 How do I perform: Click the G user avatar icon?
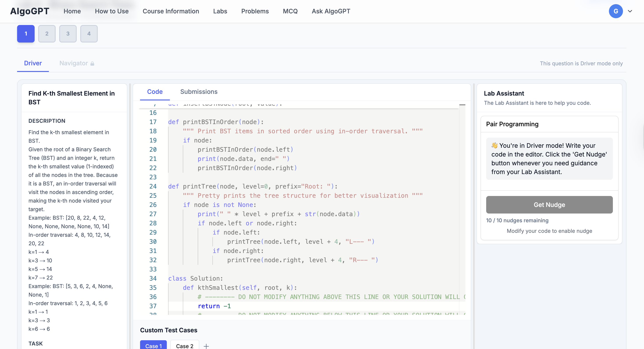pos(616,11)
